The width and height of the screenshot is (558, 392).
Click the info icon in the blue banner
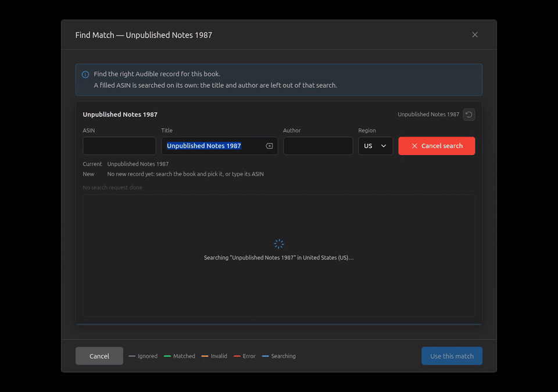click(85, 74)
